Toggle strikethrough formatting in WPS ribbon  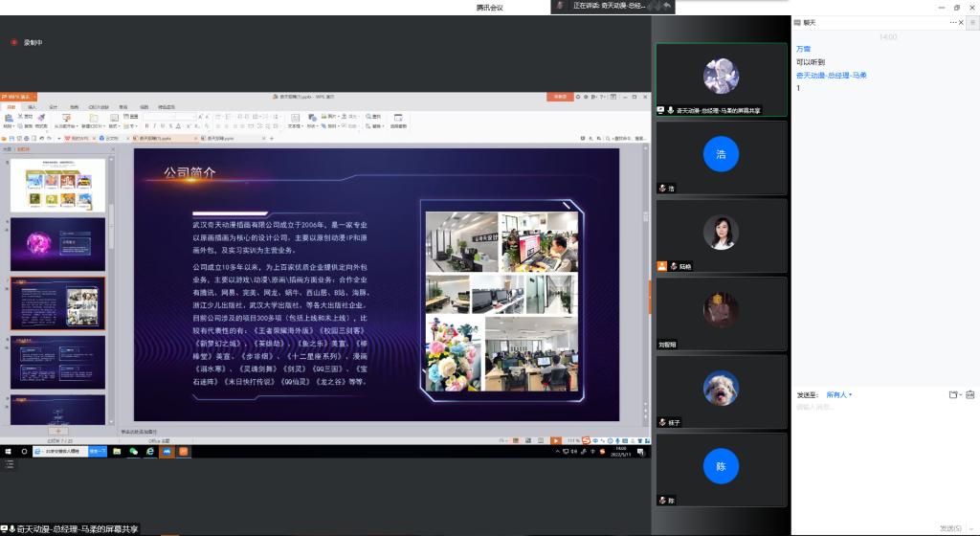[170, 125]
